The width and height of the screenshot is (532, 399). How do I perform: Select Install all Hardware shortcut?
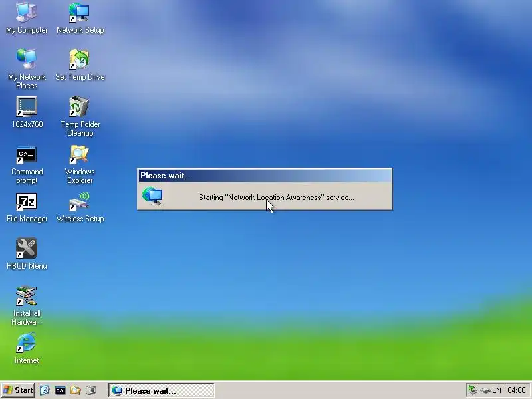click(x=27, y=305)
